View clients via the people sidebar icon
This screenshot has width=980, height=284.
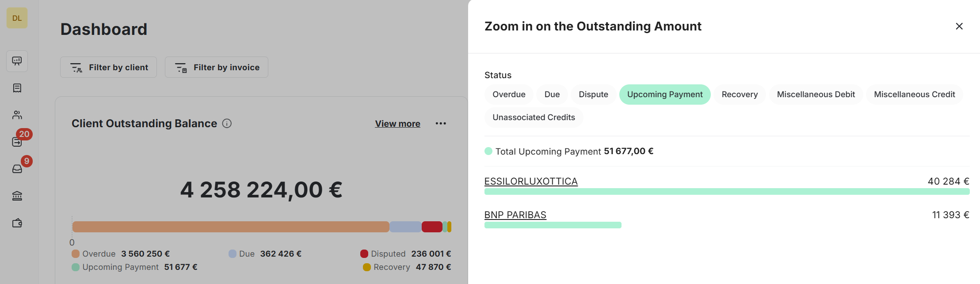tap(17, 115)
